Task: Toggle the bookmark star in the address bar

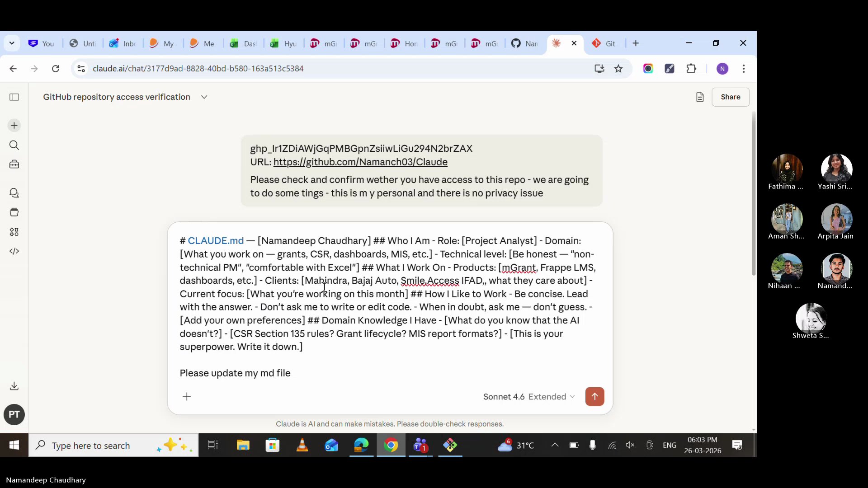Action: [618, 69]
